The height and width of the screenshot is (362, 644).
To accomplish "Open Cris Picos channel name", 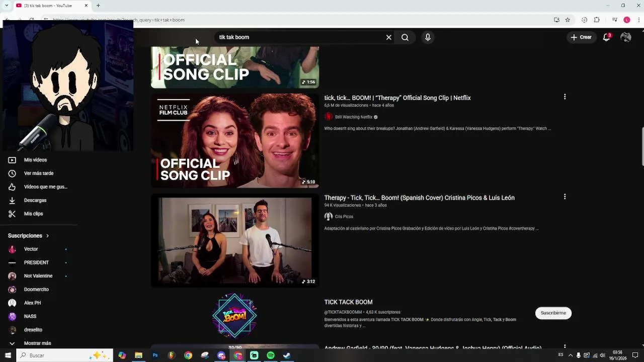I will click(344, 217).
